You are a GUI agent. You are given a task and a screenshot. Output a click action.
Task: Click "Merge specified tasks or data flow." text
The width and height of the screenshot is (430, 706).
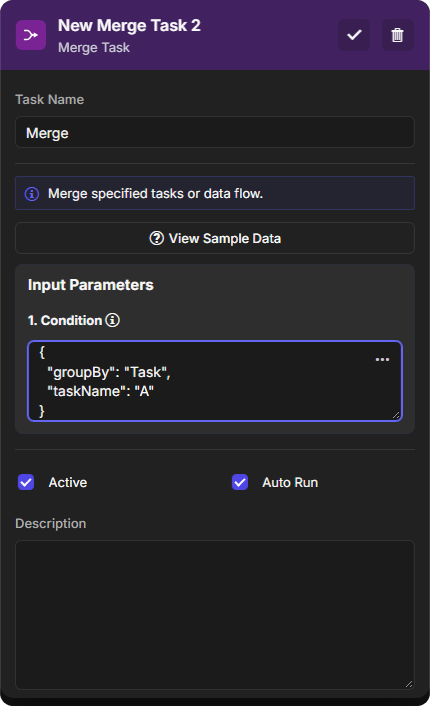155,194
